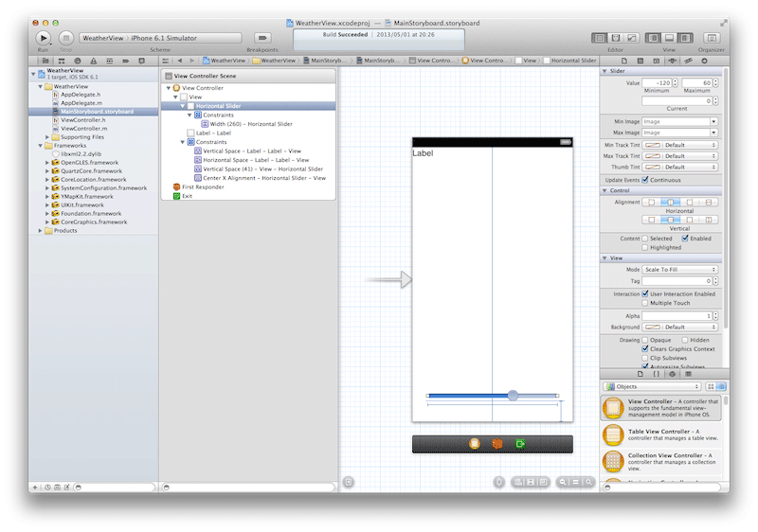Hide the Utilities pane via View icon
The height and width of the screenshot is (532, 758).
[685, 38]
